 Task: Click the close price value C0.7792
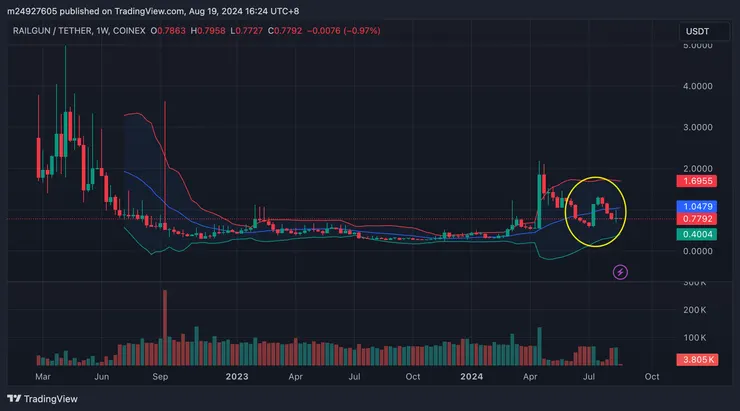pos(285,31)
